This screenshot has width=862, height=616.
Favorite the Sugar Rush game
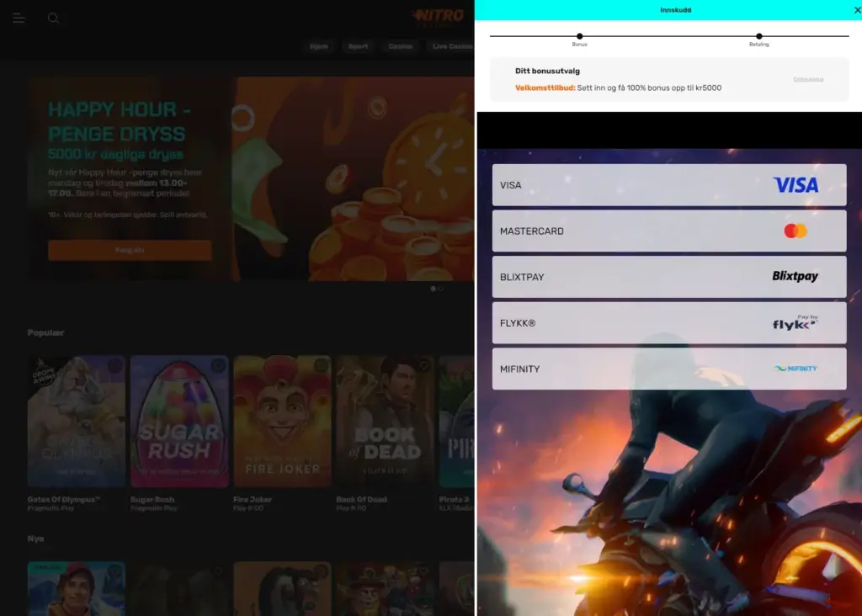click(218, 365)
